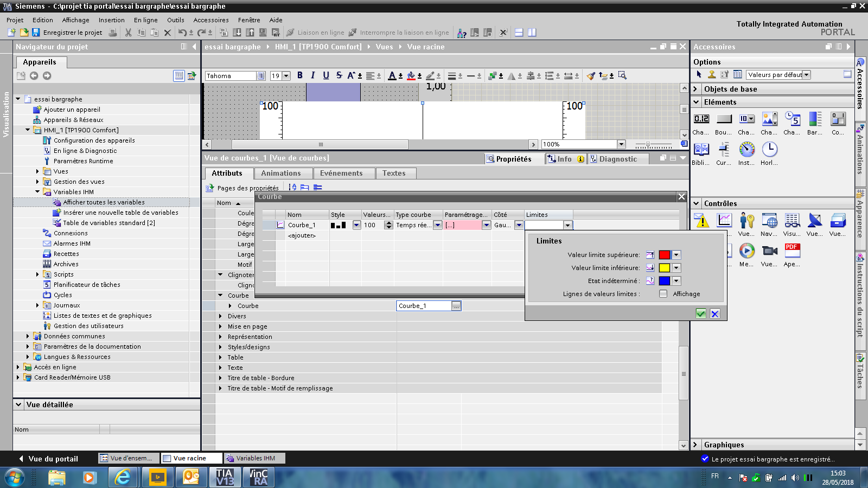
Task: Enable the Affichage limit lines checkbox
Action: [663, 294]
